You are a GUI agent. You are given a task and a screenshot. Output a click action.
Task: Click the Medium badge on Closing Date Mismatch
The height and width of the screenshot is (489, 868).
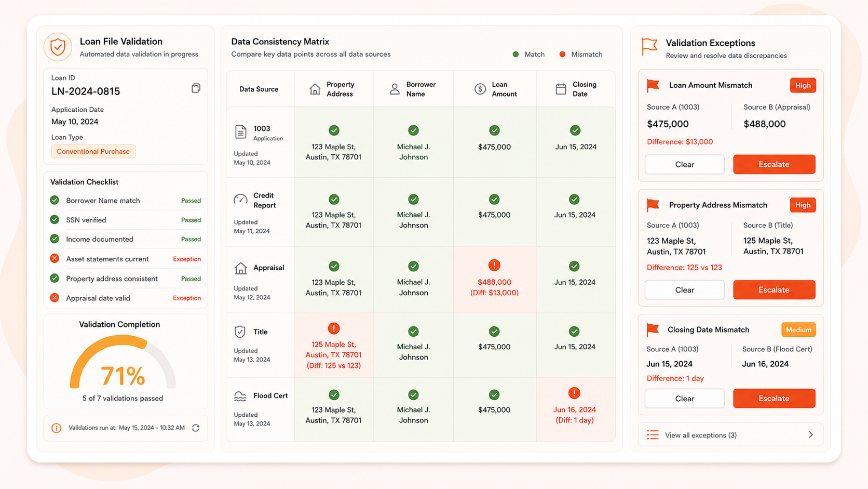tap(798, 330)
